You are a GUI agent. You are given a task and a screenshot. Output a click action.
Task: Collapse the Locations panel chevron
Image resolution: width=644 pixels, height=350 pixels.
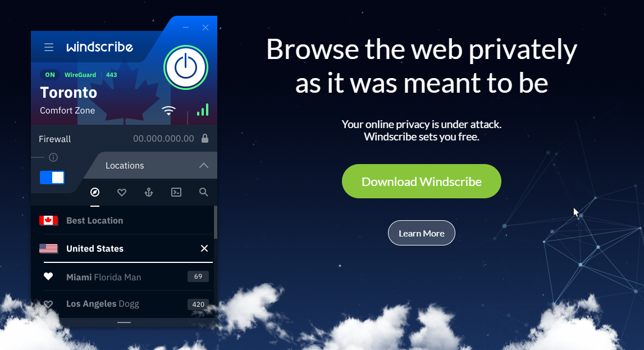pos(204,166)
